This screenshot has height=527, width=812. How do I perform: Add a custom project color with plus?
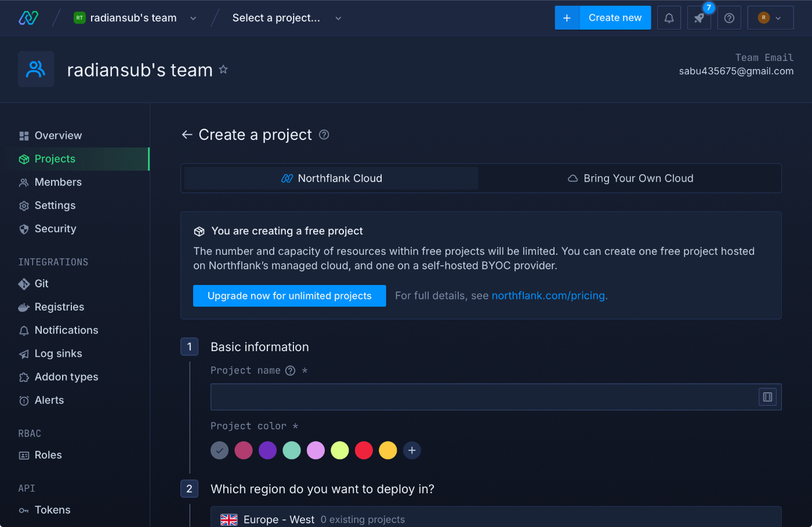(412, 450)
